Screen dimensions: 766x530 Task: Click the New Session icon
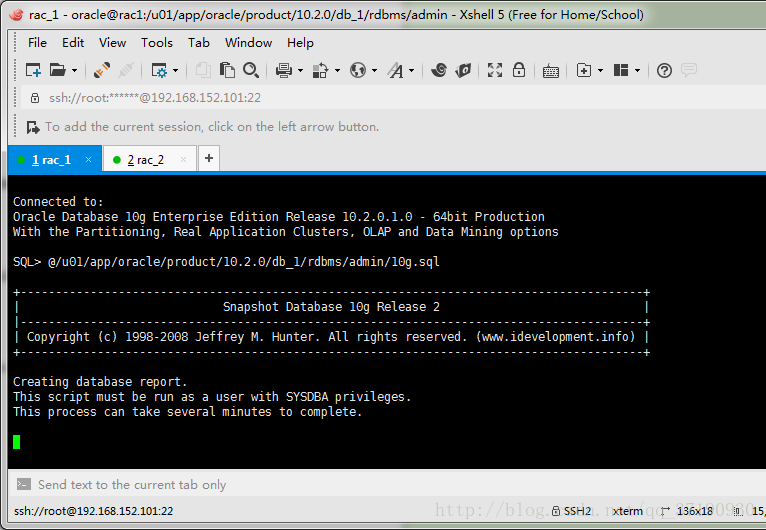click(x=33, y=70)
